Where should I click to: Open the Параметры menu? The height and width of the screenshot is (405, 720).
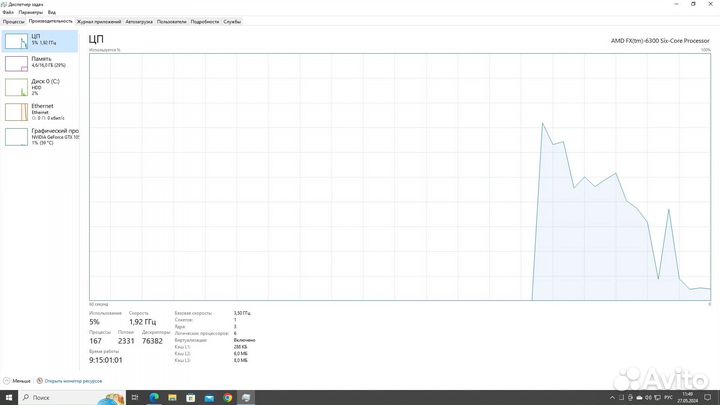point(30,12)
